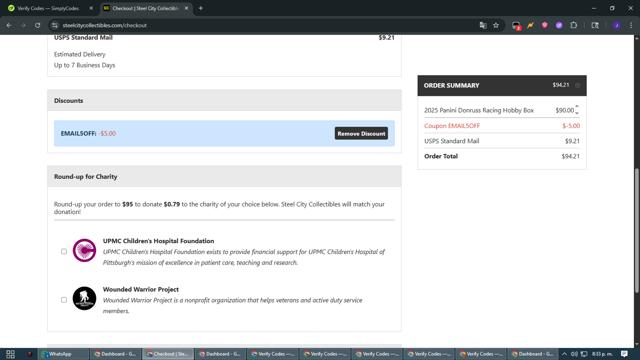Activate the Checkout window in taskbar
640x360 pixels.
pyautogui.click(x=168, y=354)
